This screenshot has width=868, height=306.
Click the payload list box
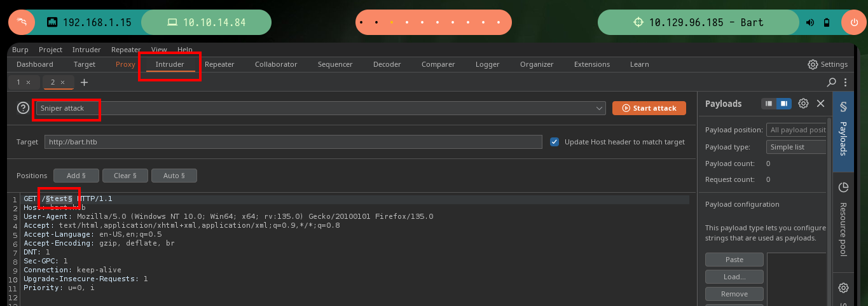pyautogui.click(x=797, y=279)
